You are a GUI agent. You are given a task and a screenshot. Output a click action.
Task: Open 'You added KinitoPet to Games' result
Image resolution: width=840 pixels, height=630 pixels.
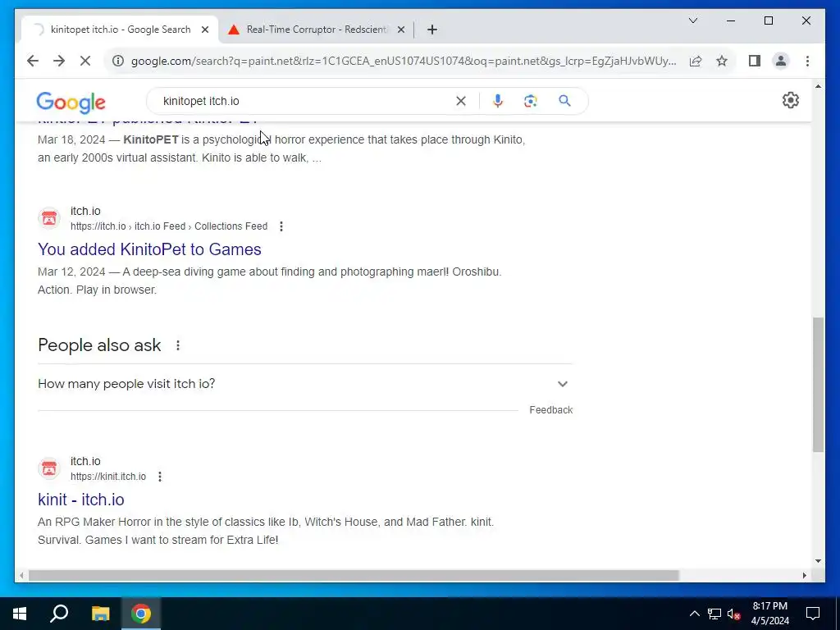point(149,249)
